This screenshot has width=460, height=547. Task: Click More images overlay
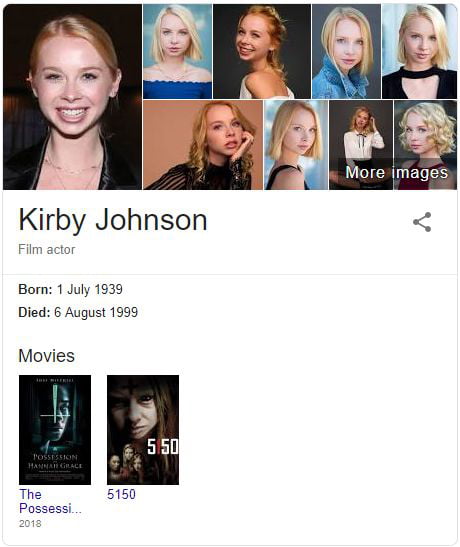pyautogui.click(x=397, y=172)
